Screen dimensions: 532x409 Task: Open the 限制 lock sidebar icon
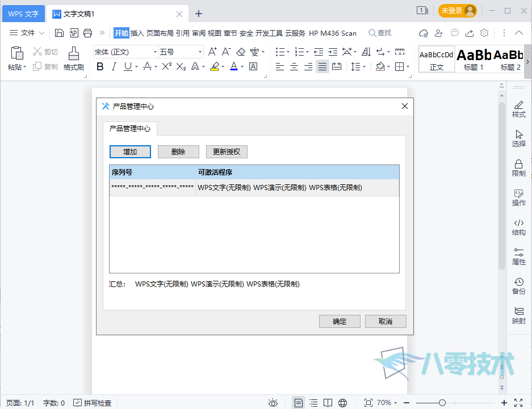click(x=519, y=168)
